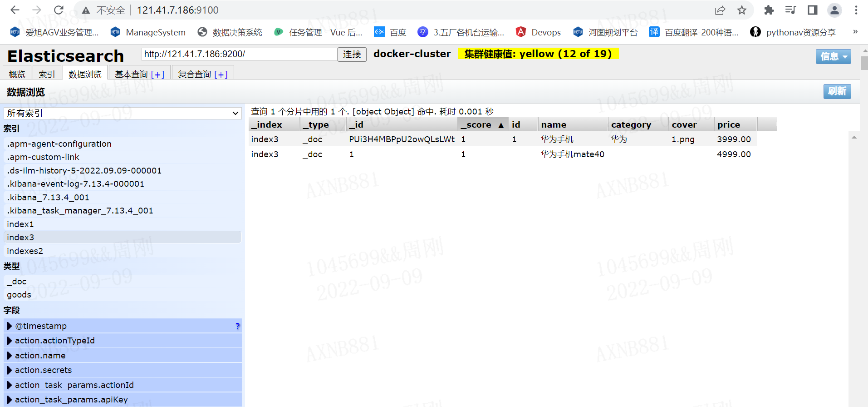Viewport: 868px width, 407px height.
Task: Select .kibana-event-log-7.13.4-000001 index
Action: click(x=123, y=184)
